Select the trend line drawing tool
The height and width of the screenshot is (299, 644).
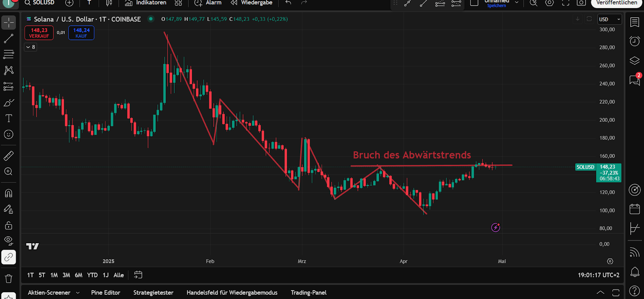(x=8, y=39)
